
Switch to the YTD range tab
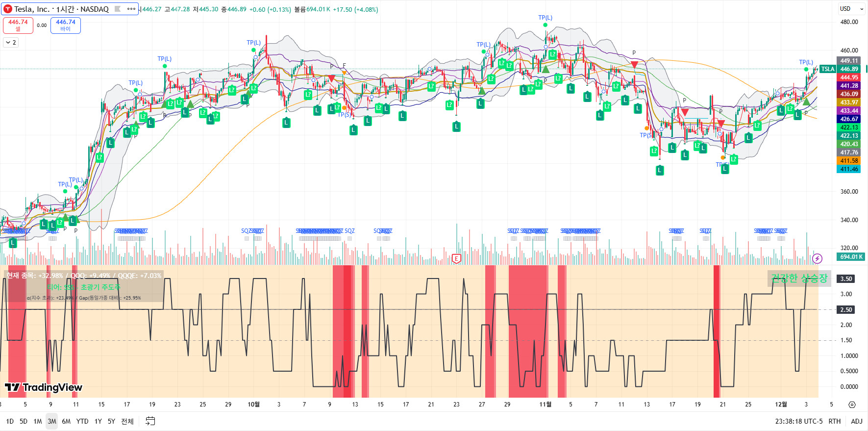[x=82, y=421]
